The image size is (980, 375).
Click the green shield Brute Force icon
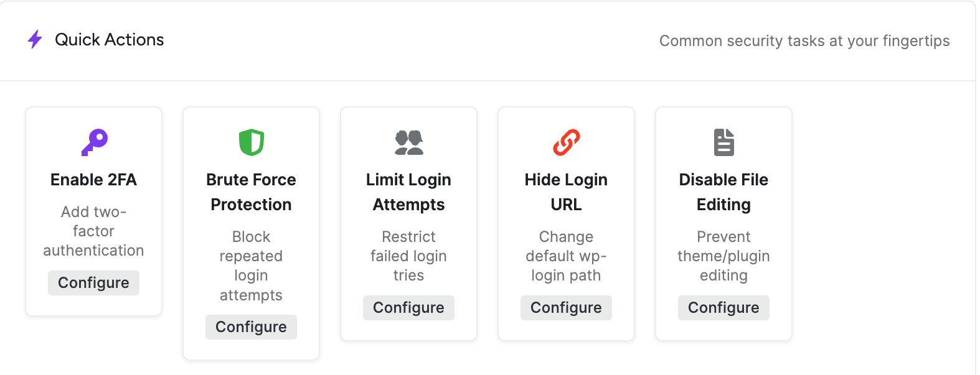coord(252,142)
